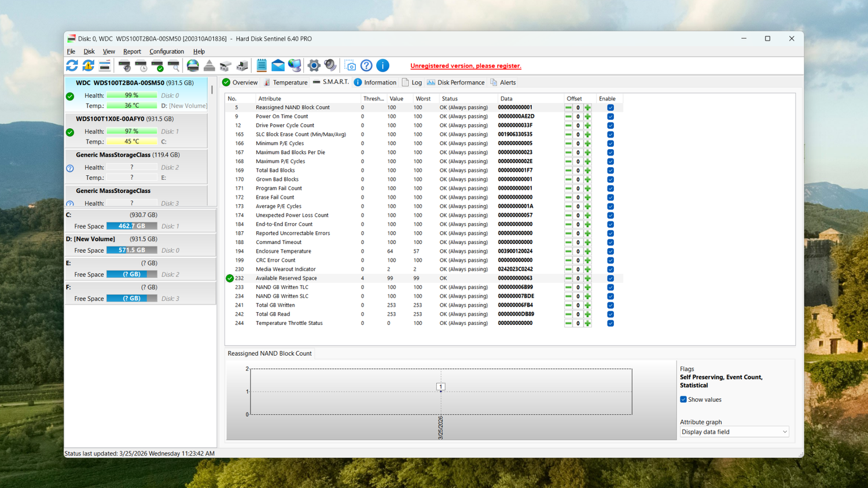The image size is (868, 488).
Task: Click the disk list panel toolbar icon
Action: pos(105,66)
